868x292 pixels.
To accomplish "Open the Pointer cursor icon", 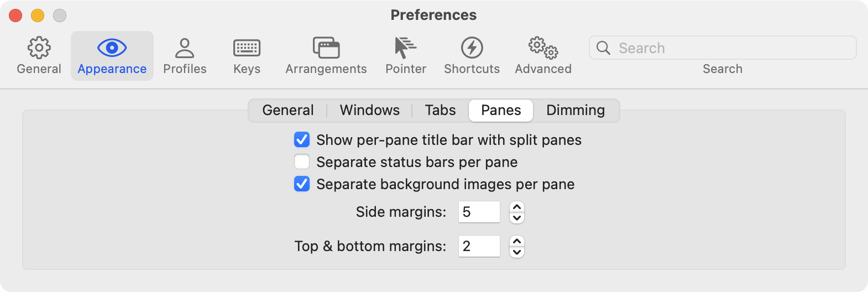I will pyautogui.click(x=405, y=48).
